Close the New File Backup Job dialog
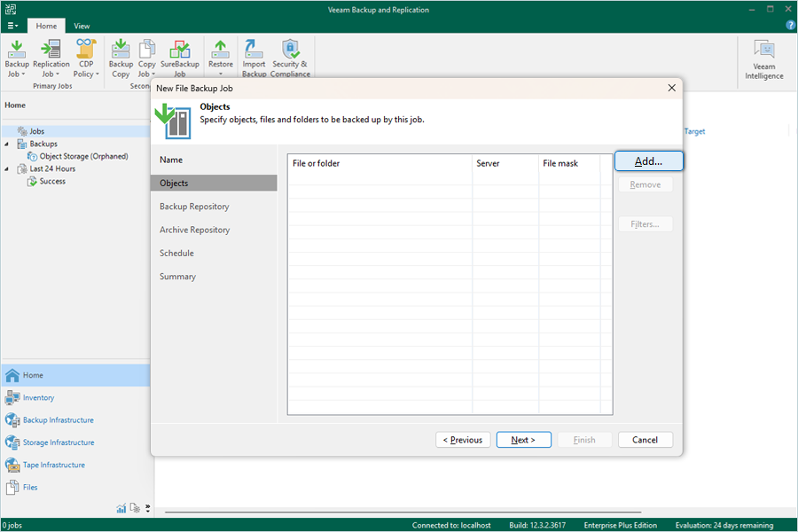The image size is (798, 532). click(672, 88)
